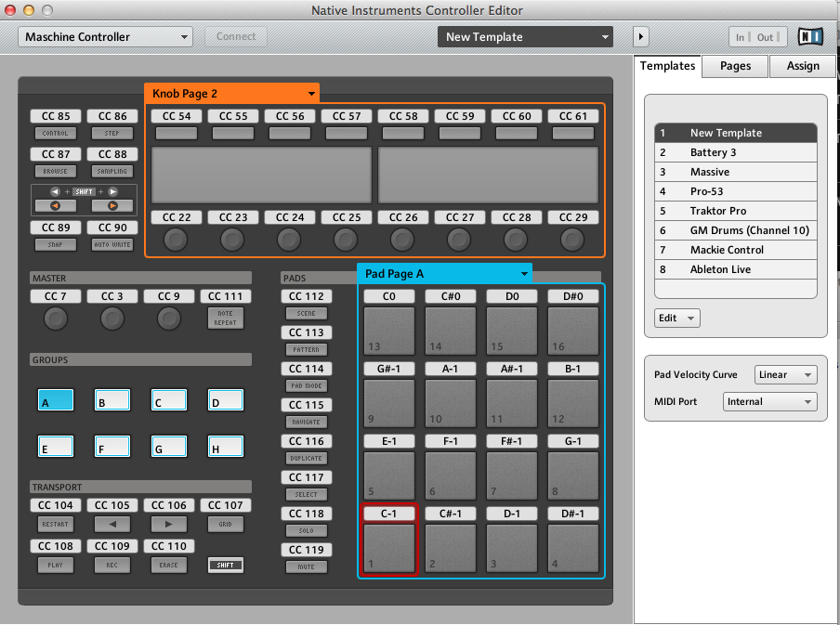Click the play arrow next to New Template

point(641,37)
